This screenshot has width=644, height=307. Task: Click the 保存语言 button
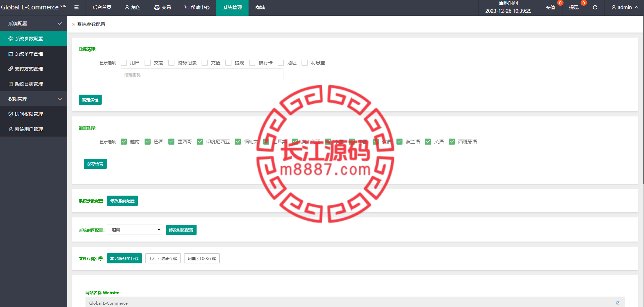click(x=95, y=164)
